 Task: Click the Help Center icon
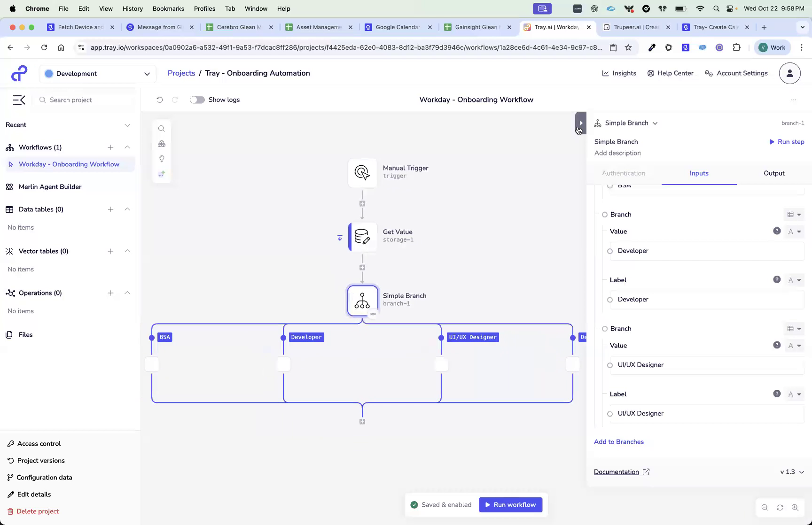[x=651, y=73]
